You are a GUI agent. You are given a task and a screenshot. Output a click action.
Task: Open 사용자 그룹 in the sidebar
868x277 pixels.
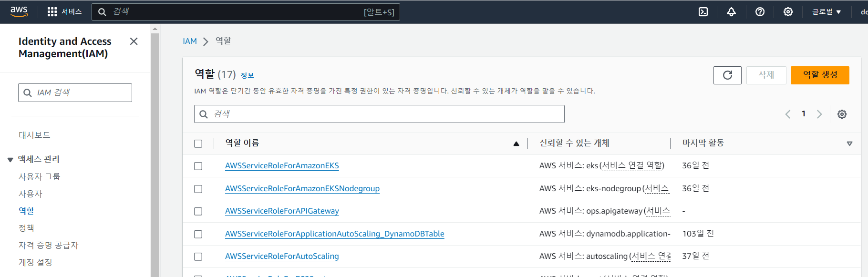pyautogui.click(x=39, y=176)
